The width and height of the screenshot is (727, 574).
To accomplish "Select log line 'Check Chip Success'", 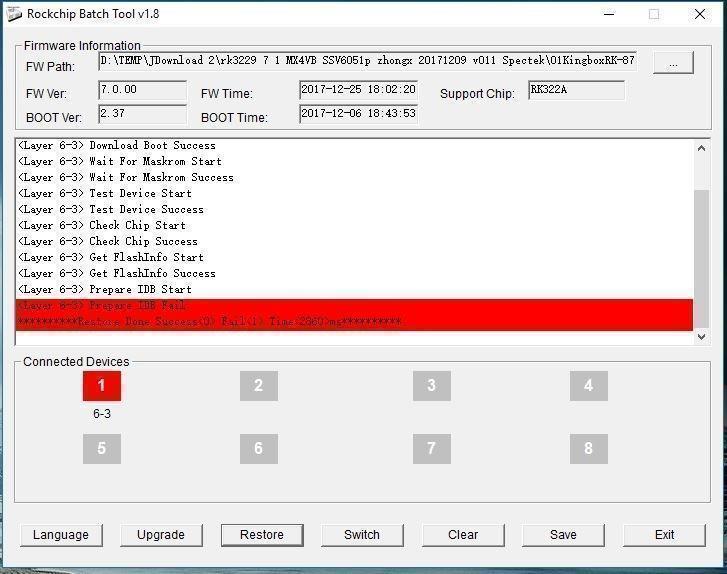I will pyautogui.click(x=108, y=242).
